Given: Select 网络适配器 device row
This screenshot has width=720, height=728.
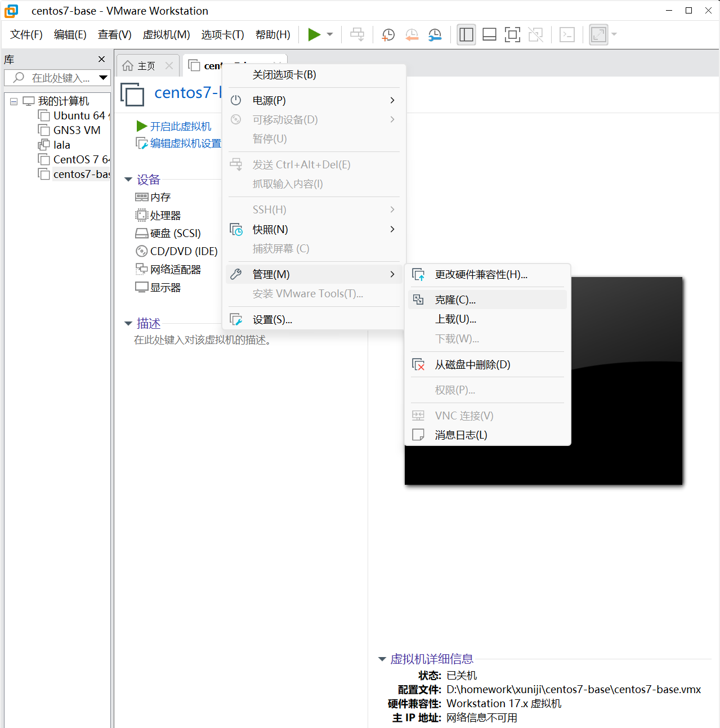Looking at the screenshot, I should pos(168,270).
